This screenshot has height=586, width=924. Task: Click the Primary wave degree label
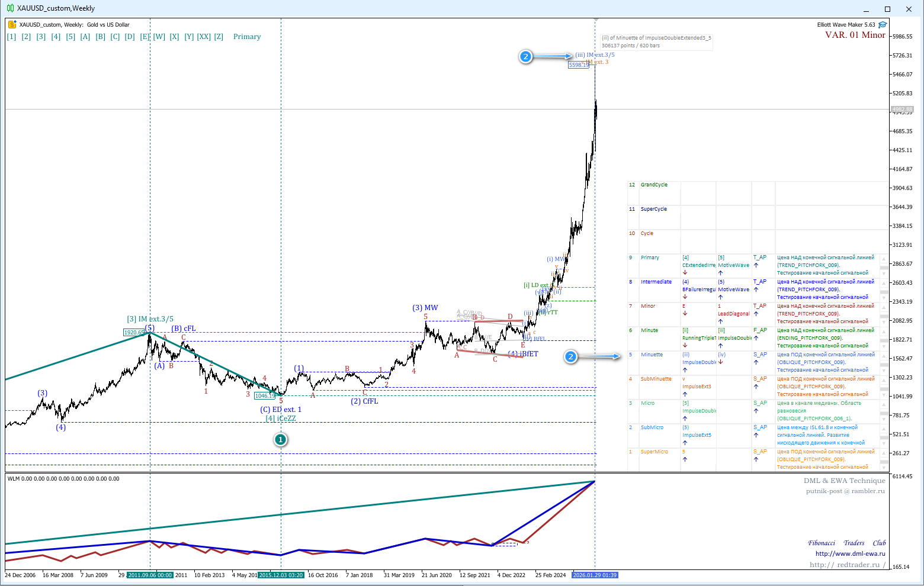247,37
